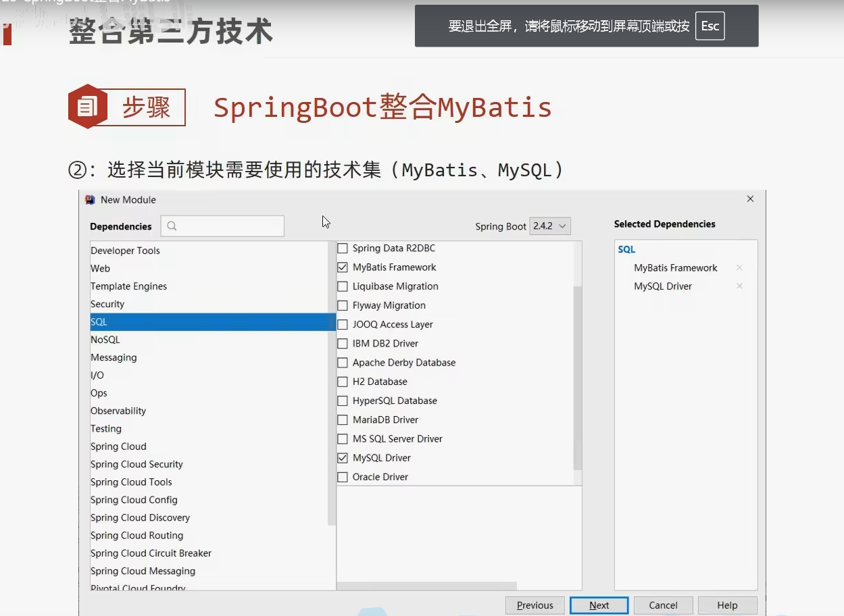Image resolution: width=844 pixels, height=616 pixels.
Task: Click the Esc key fullscreen hint
Action: click(x=710, y=26)
